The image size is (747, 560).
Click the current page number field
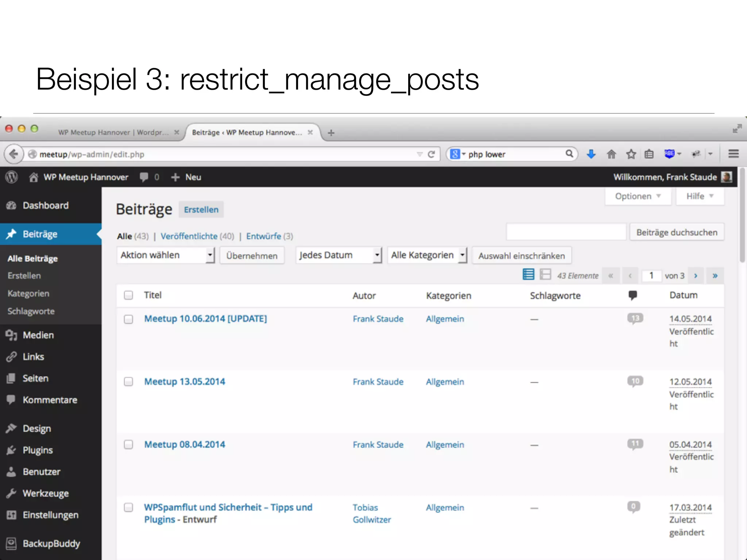coord(651,276)
